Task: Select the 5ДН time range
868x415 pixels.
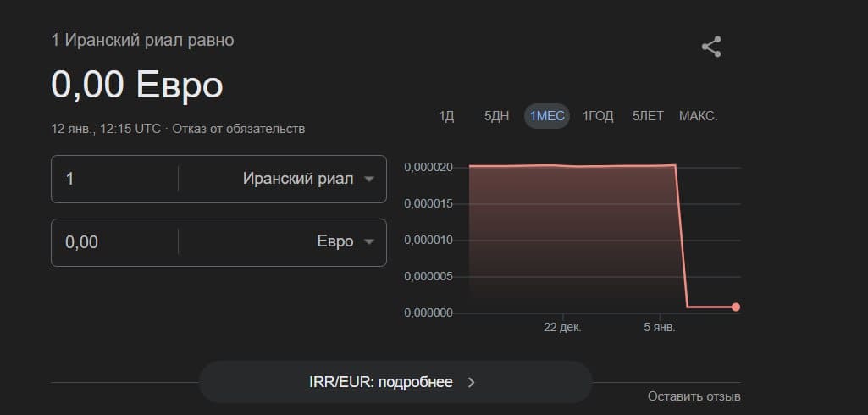Action: [x=496, y=116]
